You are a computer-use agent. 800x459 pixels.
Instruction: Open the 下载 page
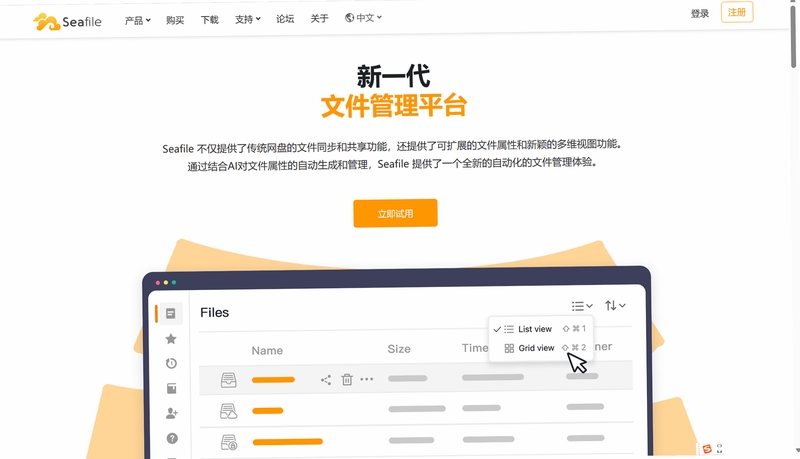click(x=209, y=20)
